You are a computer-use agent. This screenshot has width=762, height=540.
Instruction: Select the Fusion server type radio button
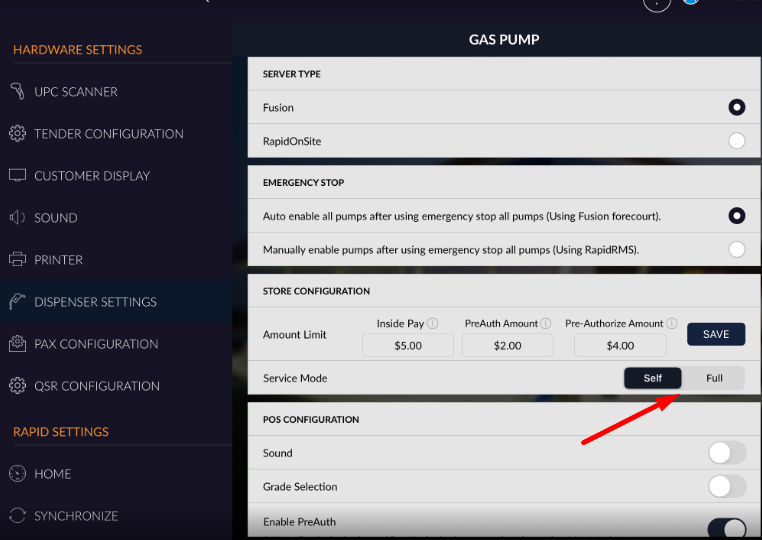click(x=737, y=107)
